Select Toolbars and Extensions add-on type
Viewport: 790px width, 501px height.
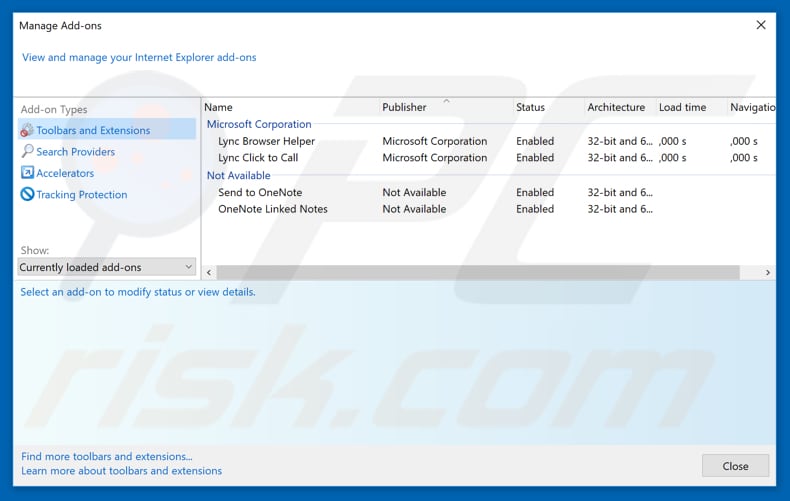pos(107,130)
